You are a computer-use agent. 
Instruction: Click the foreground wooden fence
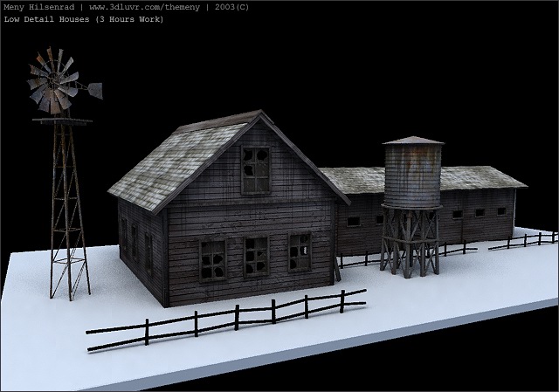tap(227, 319)
